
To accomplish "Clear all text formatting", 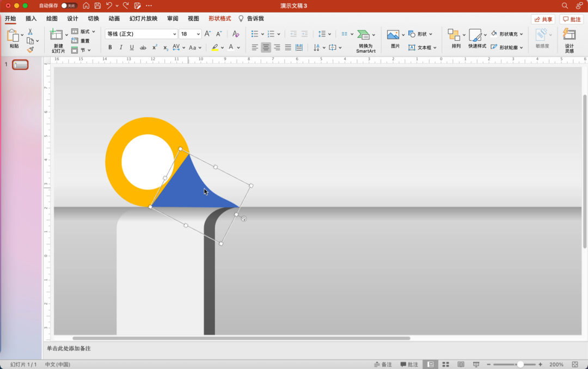I will pos(236,34).
